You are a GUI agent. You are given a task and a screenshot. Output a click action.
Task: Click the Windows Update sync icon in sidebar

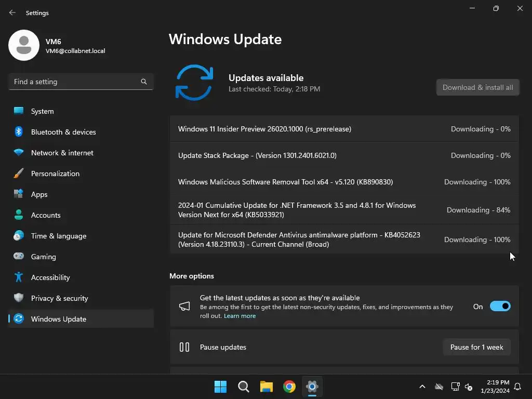click(19, 318)
